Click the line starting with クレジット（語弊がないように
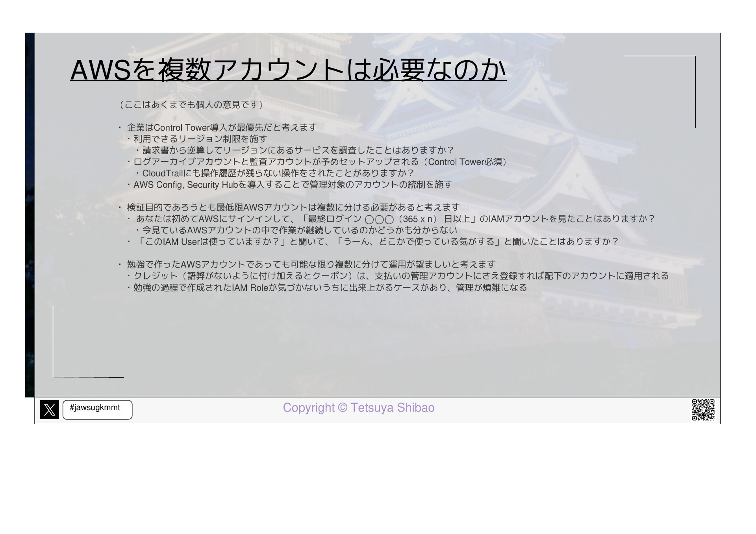Screen dimensions: 756x534 [398, 276]
